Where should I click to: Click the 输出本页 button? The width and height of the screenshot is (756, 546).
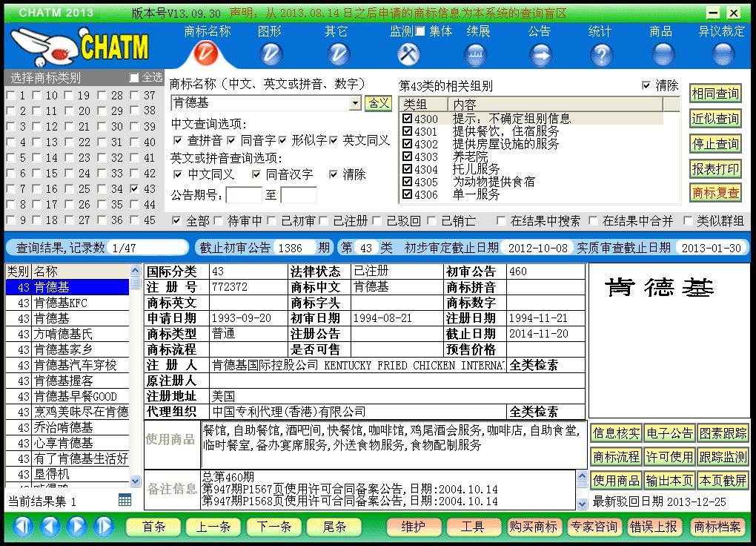669,480
